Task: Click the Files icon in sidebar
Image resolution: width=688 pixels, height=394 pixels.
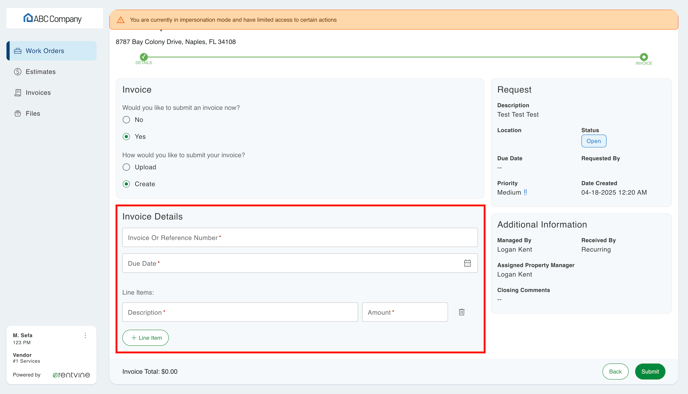Action: pyautogui.click(x=18, y=113)
